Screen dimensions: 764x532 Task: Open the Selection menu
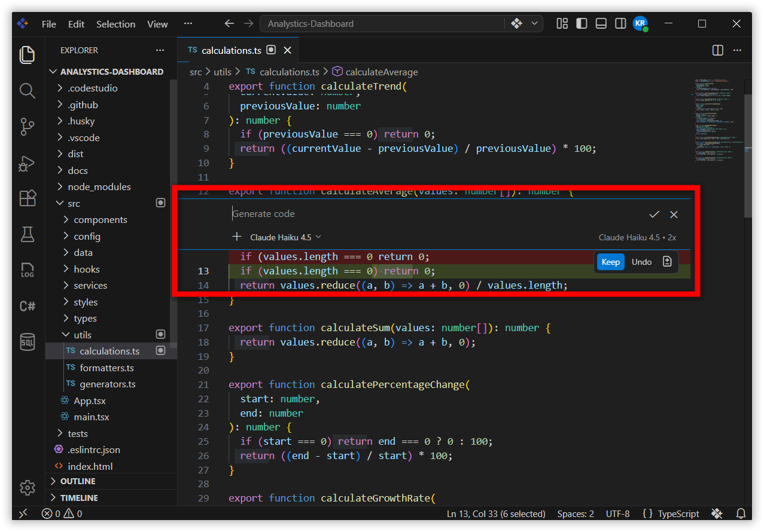pyautogui.click(x=115, y=24)
